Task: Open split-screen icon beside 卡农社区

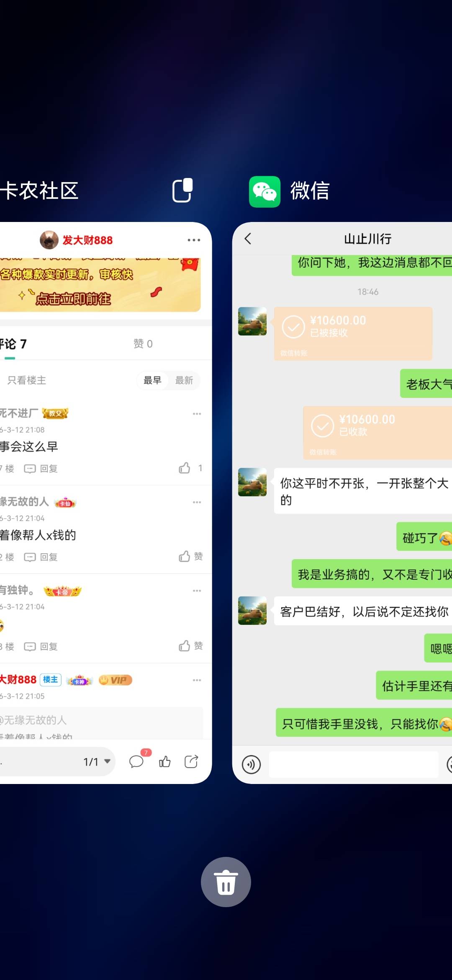Action: pos(183,190)
